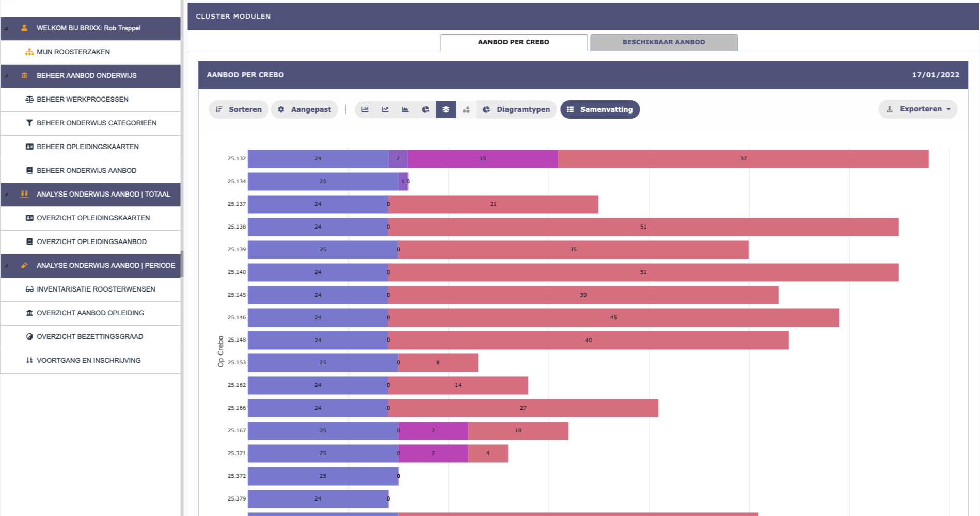Click the axis label 25.379
This screenshot has height=516, width=980.
(236, 498)
